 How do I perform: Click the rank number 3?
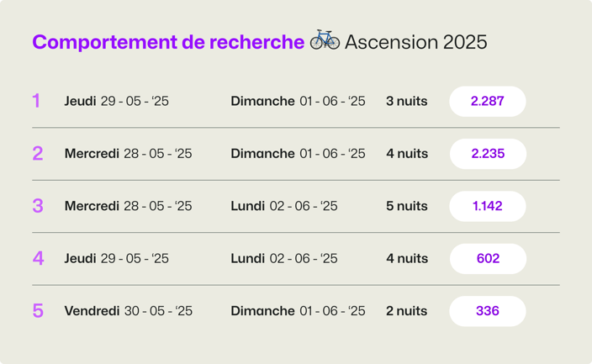[x=38, y=206]
